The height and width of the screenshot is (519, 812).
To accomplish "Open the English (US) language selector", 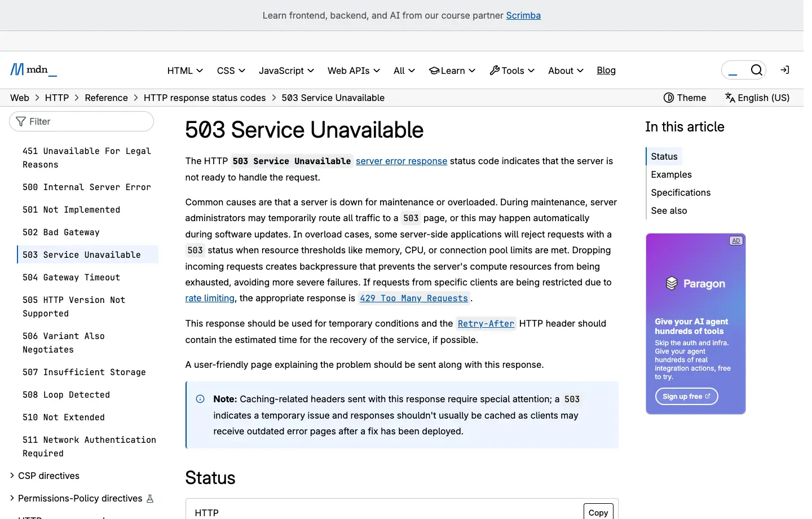I will (x=757, y=98).
